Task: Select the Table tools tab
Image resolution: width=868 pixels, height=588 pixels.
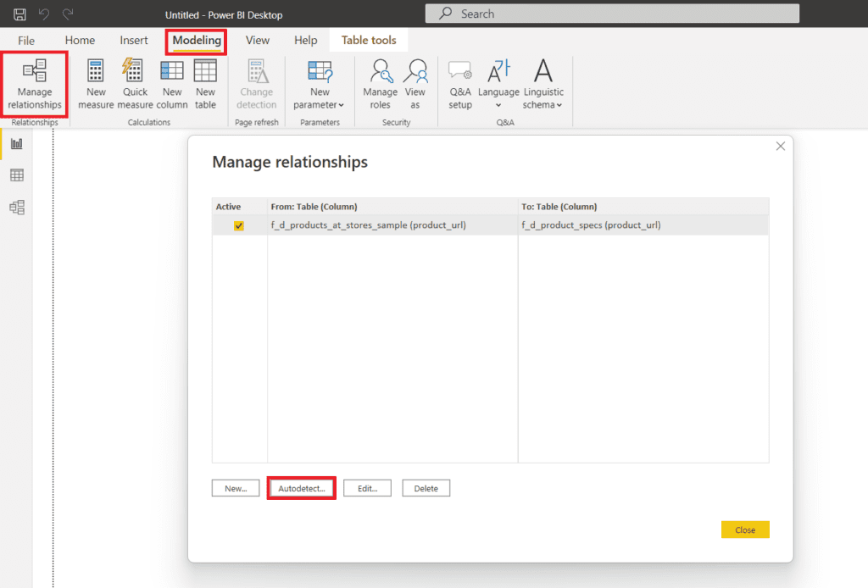Action: (x=369, y=41)
